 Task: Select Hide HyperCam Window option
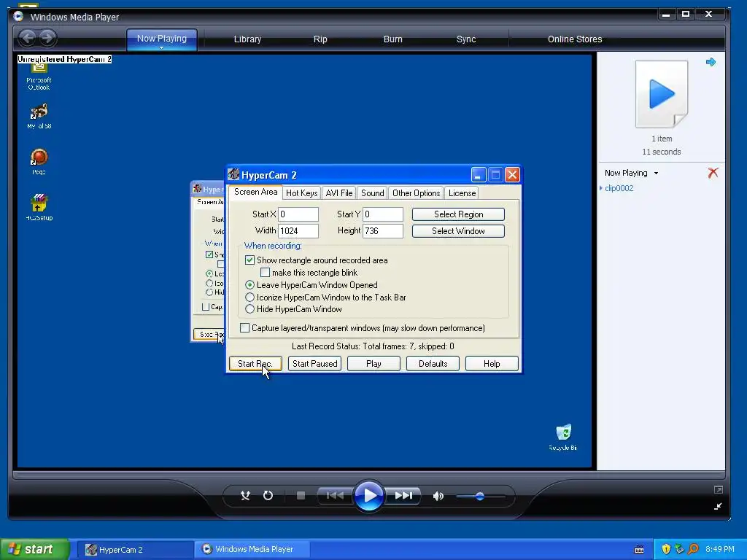click(x=249, y=309)
